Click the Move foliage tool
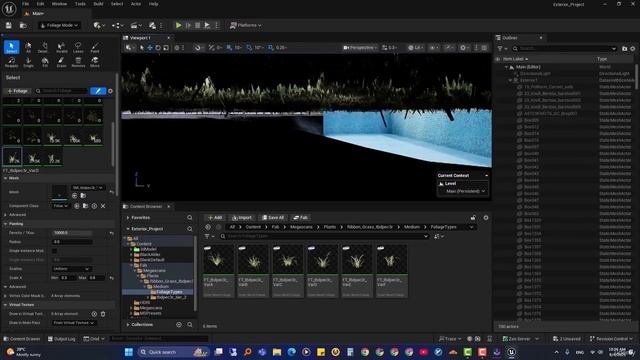This screenshot has height=360, width=640. tap(95, 62)
